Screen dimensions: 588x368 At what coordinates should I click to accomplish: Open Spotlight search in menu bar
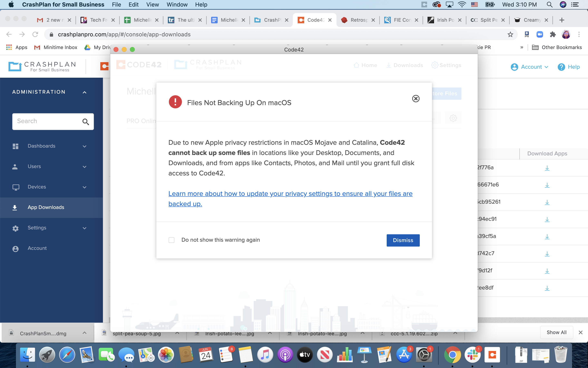[550, 5]
